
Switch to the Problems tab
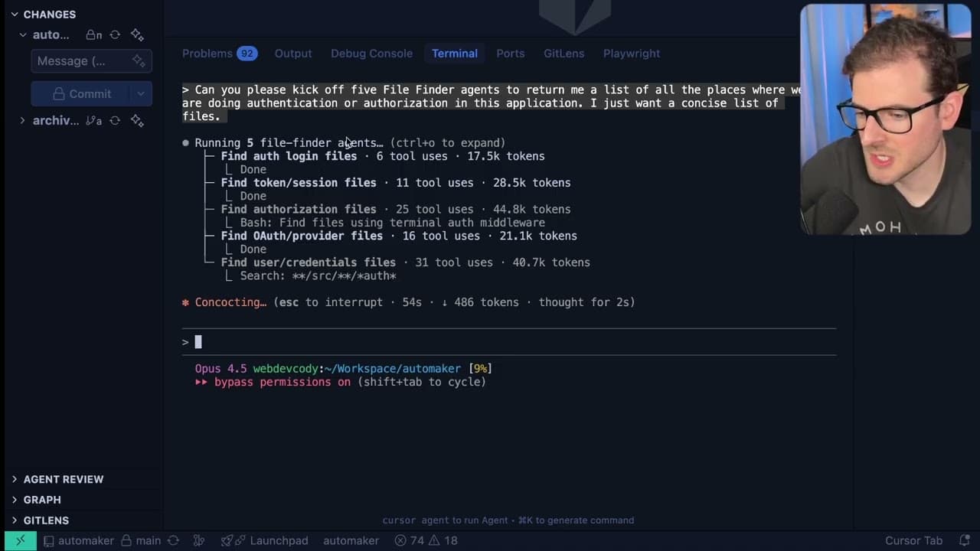(207, 53)
